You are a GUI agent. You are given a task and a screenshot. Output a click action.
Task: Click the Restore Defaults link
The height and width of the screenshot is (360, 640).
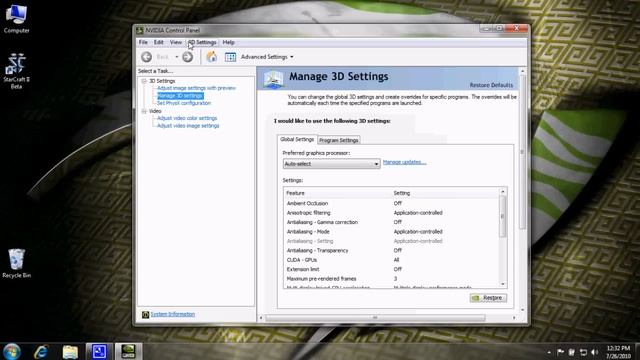(x=491, y=85)
